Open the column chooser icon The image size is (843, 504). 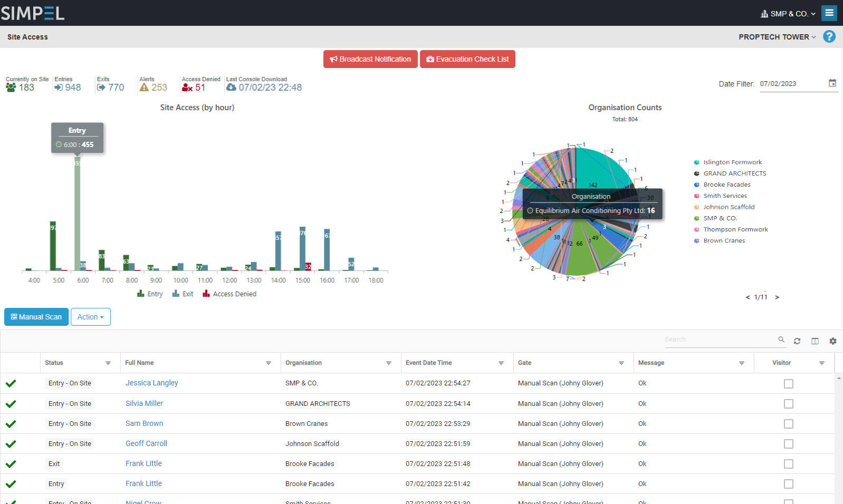815,341
